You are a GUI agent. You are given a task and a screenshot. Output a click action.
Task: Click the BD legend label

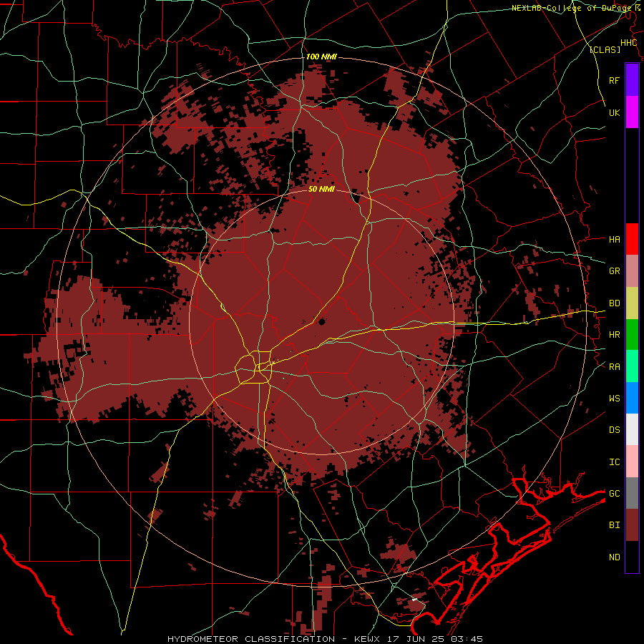tap(615, 303)
